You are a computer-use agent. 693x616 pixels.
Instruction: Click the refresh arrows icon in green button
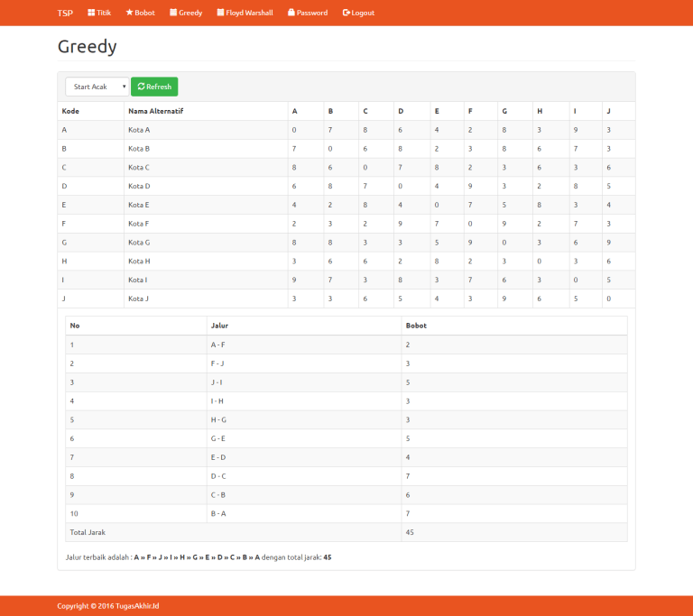pyautogui.click(x=141, y=87)
